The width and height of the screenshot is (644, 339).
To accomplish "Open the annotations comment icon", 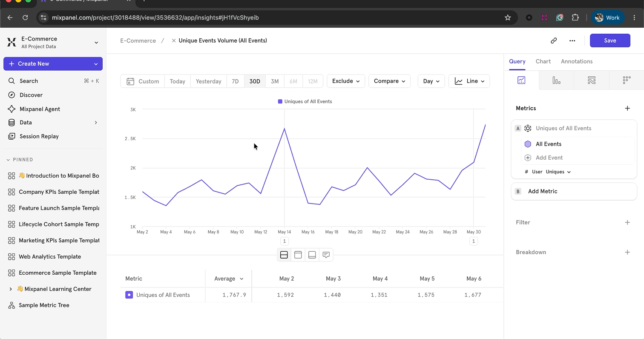I will click(x=326, y=255).
